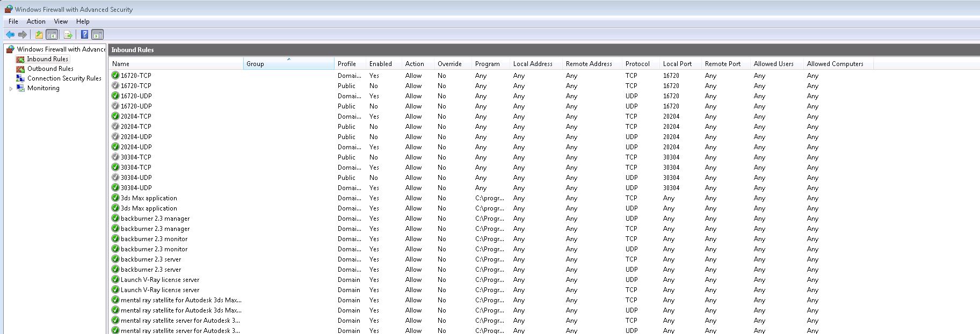Select 'mental ray satellite server for Autodesk' TCP rule
The image size is (980, 334).
click(x=180, y=320)
